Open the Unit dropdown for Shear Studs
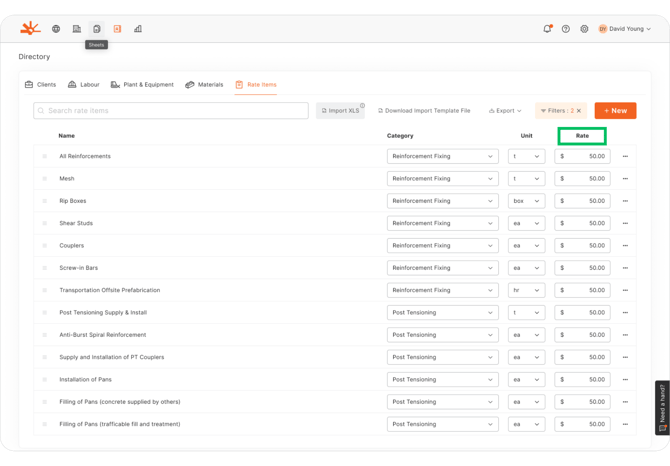 [x=526, y=223]
